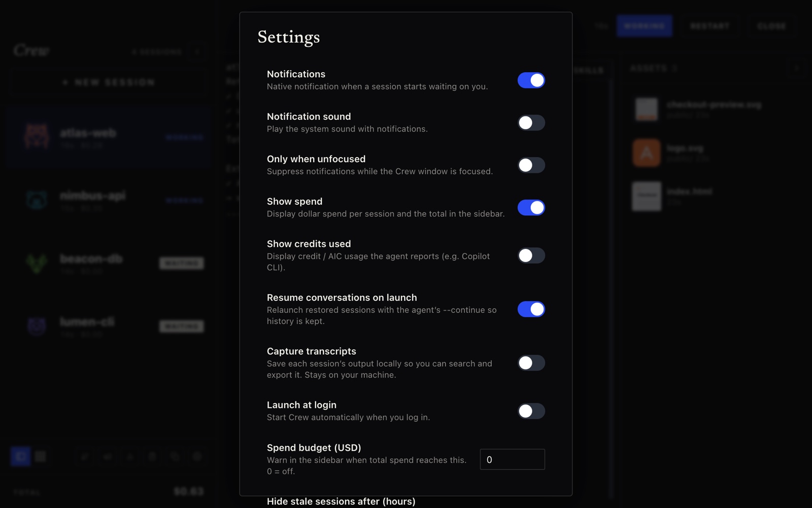Click the New Session button in Crew sidebar

pos(108,82)
